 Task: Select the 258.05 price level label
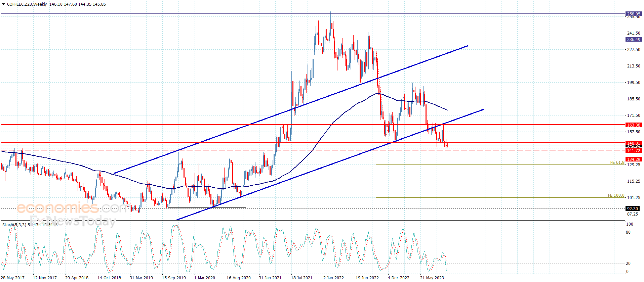(x=634, y=14)
